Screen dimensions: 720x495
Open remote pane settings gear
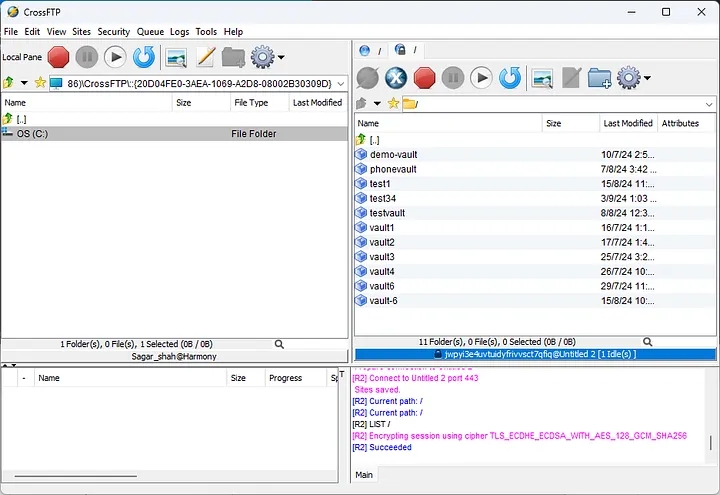pos(629,78)
